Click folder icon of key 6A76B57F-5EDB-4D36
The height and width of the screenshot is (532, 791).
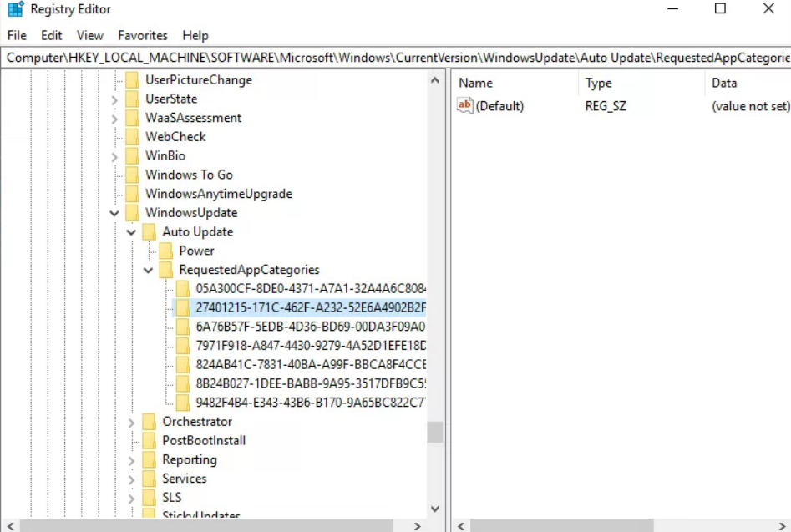(183, 327)
